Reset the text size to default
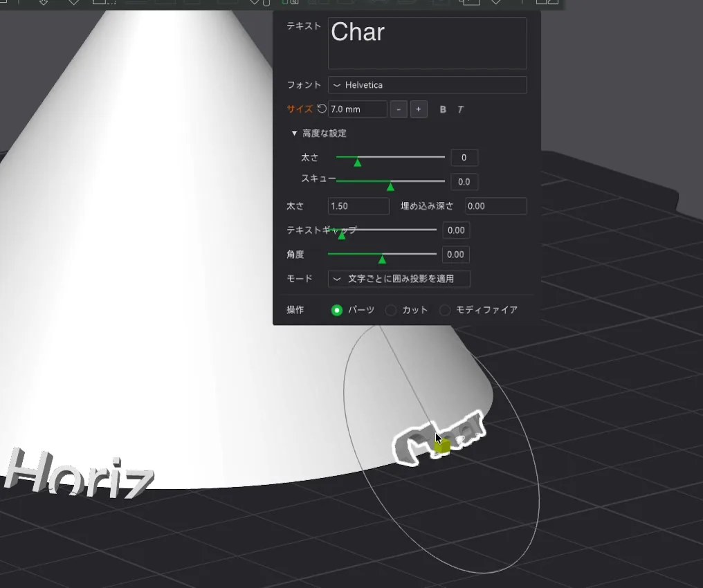Image resolution: width=703 pixels, height=588 pixels. (x=322, y=109)
